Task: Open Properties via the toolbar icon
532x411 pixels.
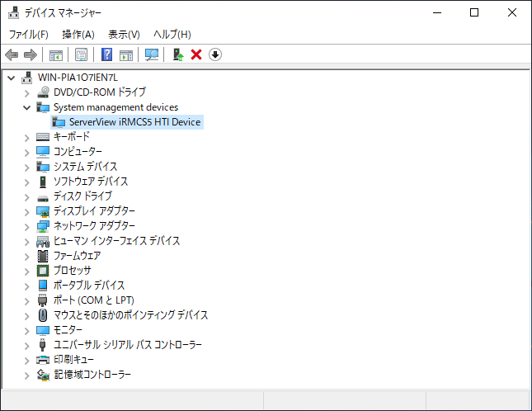Action: (81, 54)
